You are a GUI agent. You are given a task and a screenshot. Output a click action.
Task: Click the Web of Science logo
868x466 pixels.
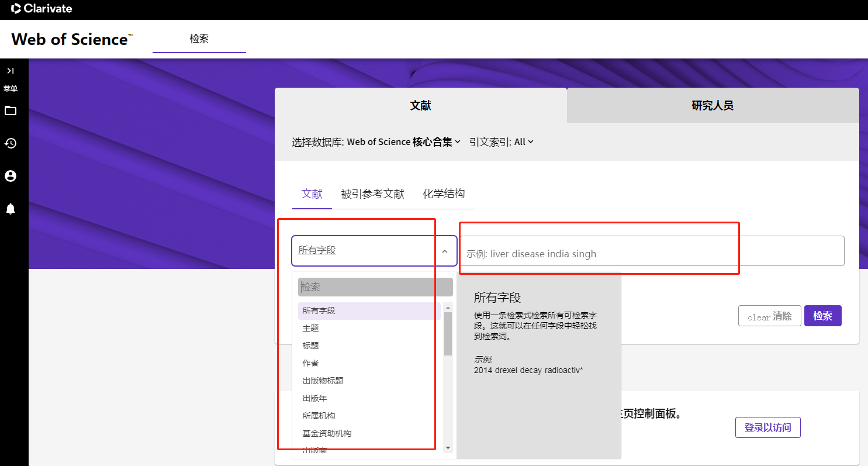tap(68, 38)
